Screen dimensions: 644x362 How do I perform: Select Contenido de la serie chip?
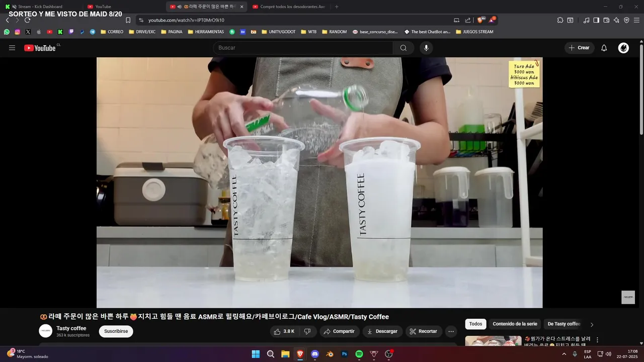click(515, 324)
